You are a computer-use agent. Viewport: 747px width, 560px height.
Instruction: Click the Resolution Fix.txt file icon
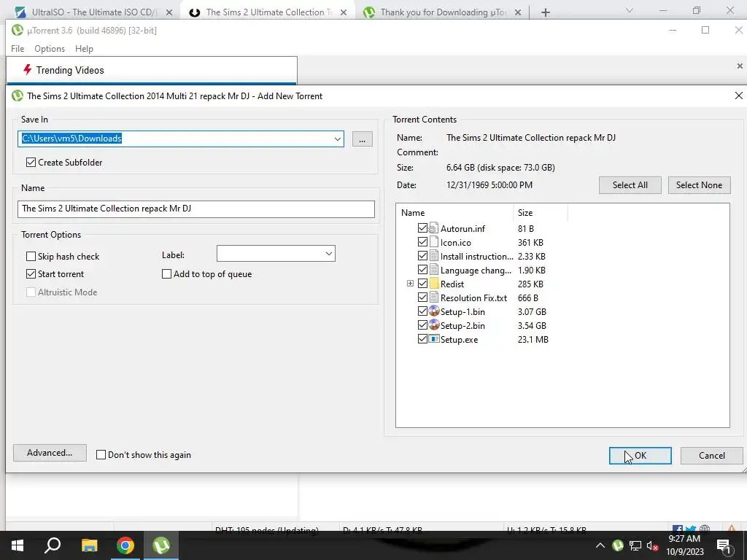[x=433, y=297]
